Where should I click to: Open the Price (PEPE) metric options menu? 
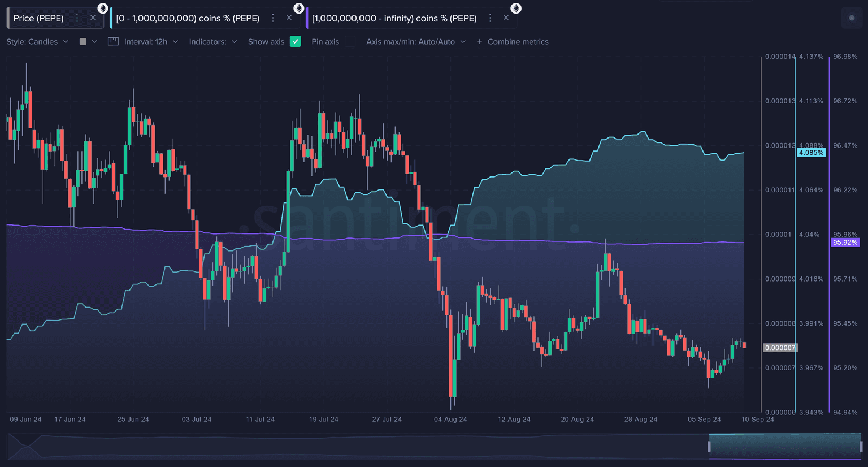pos(77,18)
